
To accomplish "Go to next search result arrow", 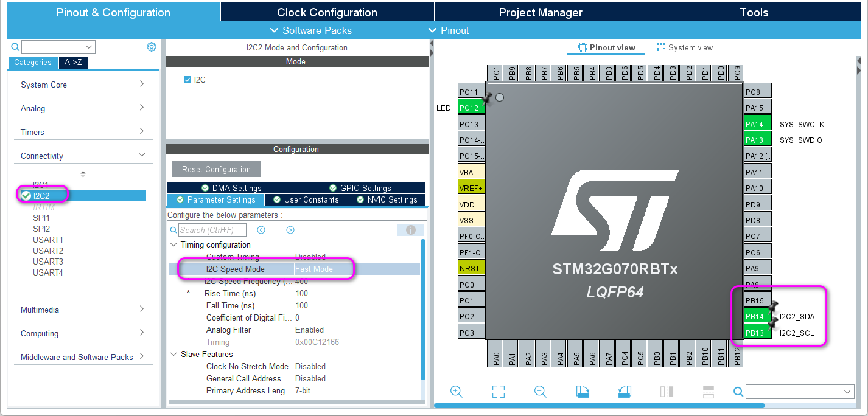I will tap(290, 230).
